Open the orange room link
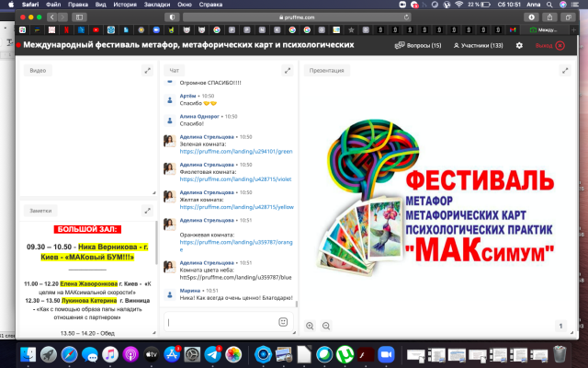This screenshot has height=368, width=588. 235,242
